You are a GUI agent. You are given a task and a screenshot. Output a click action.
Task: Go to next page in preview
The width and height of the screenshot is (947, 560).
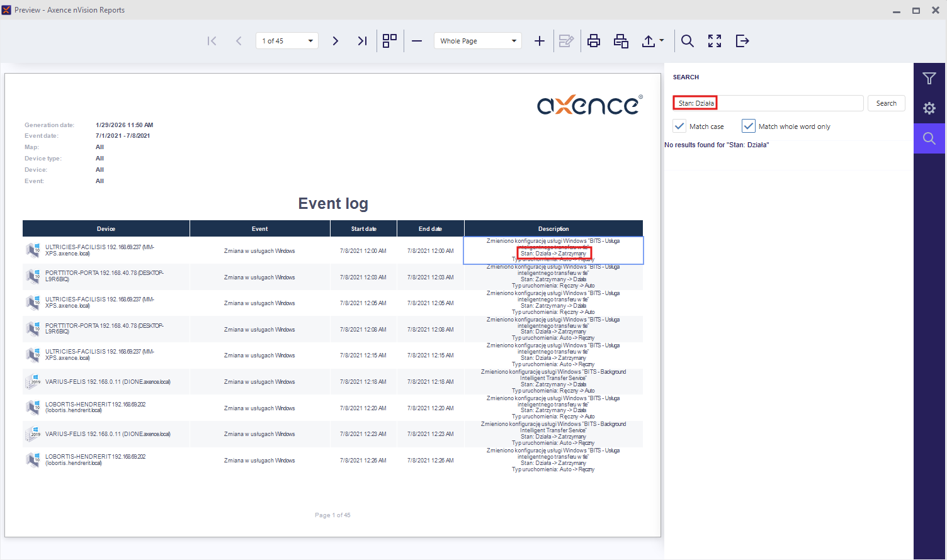336,41
